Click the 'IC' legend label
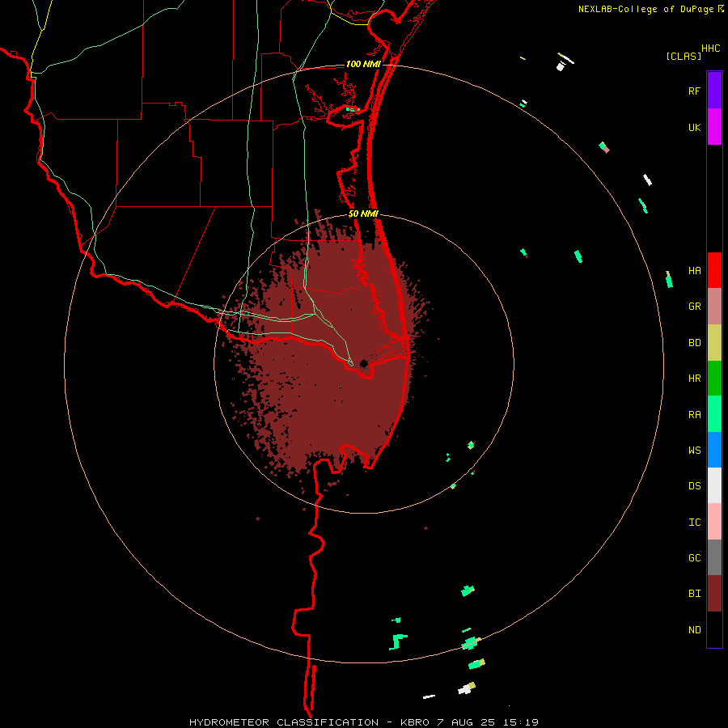This screenshot has width=728, height=728. pyautogui.click(x=694, y=523)
